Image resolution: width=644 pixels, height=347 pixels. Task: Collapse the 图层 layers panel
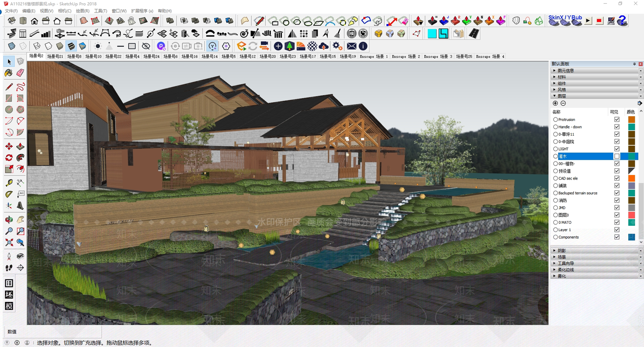click(561, 96)
